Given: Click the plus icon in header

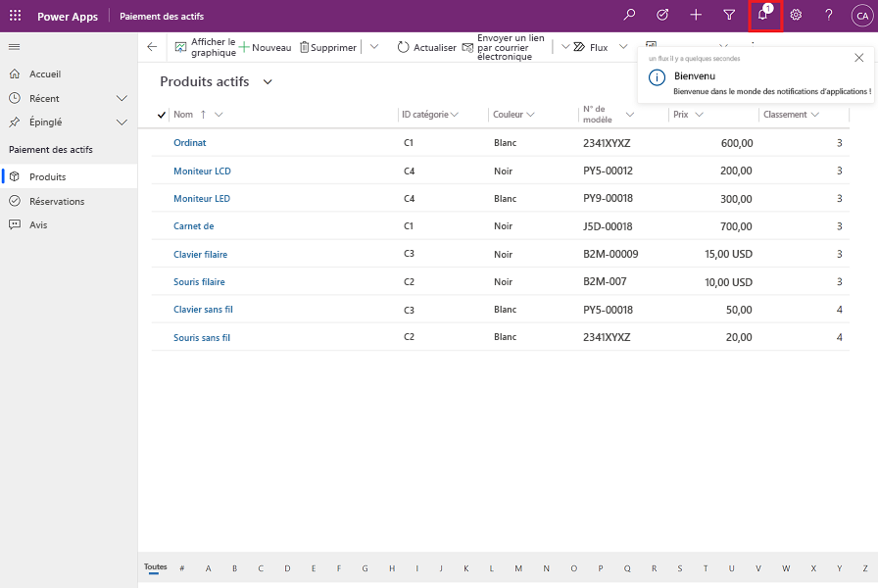Looking at the screenshot, I should pyautogui.click(x=696, y=16).
